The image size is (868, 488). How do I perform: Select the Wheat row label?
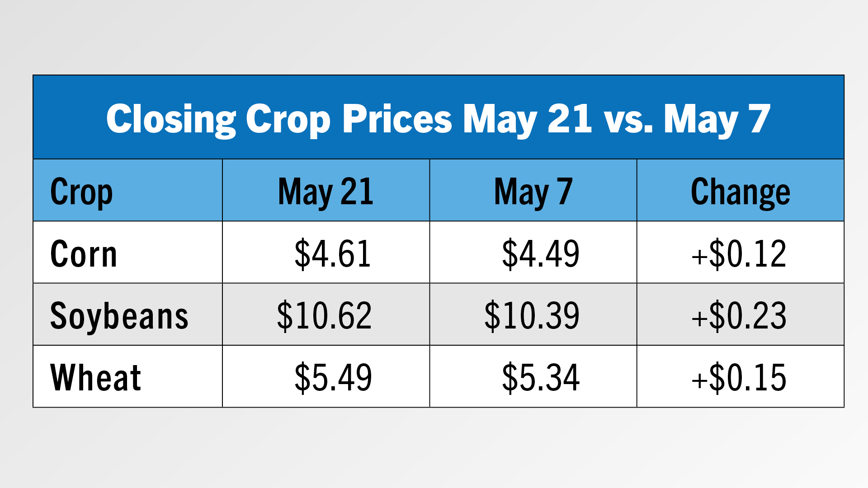(95, 377)
